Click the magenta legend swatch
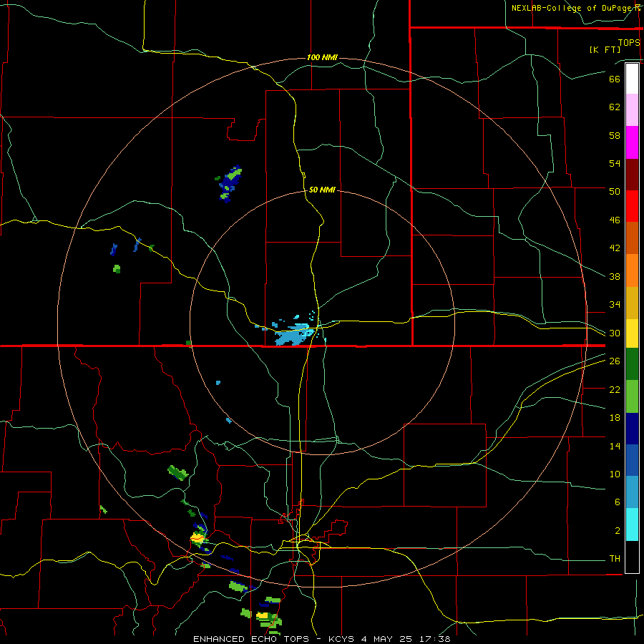The width and height of the screenshot is (644, 644). pos(632,142)
